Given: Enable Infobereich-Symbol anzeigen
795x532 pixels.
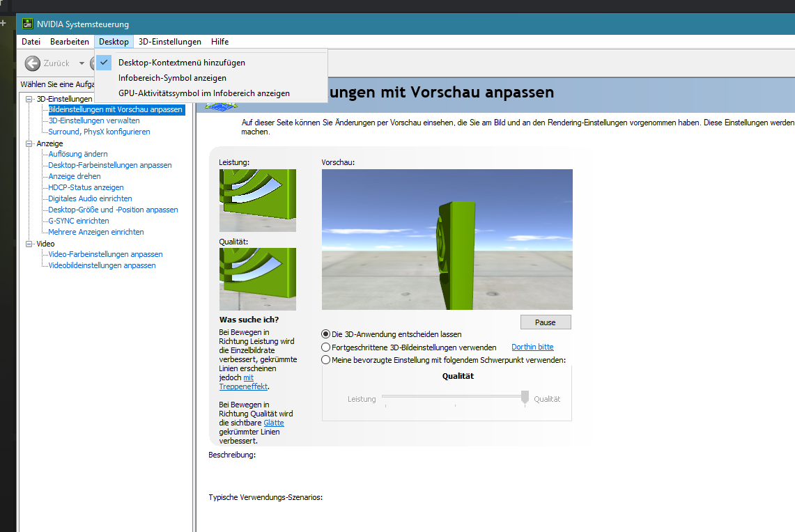Looking at the screenshot, I should [211, 77].
